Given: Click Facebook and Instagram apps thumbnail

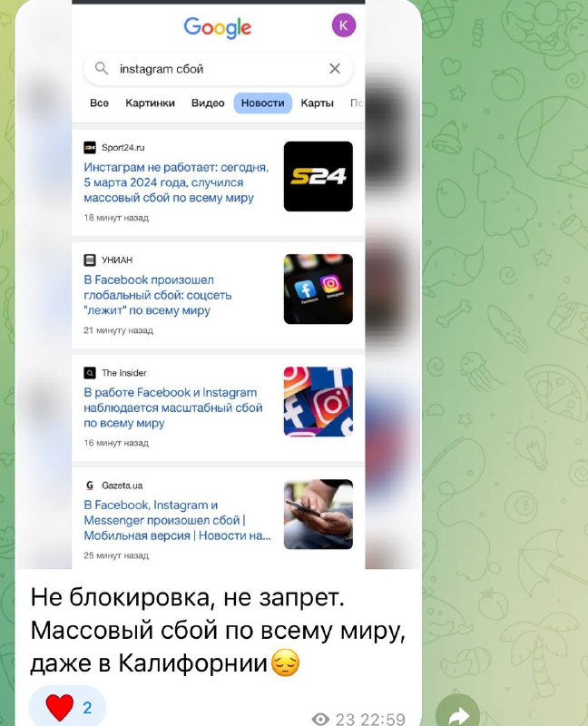Looking at the screenshot, I should [318, 289].
